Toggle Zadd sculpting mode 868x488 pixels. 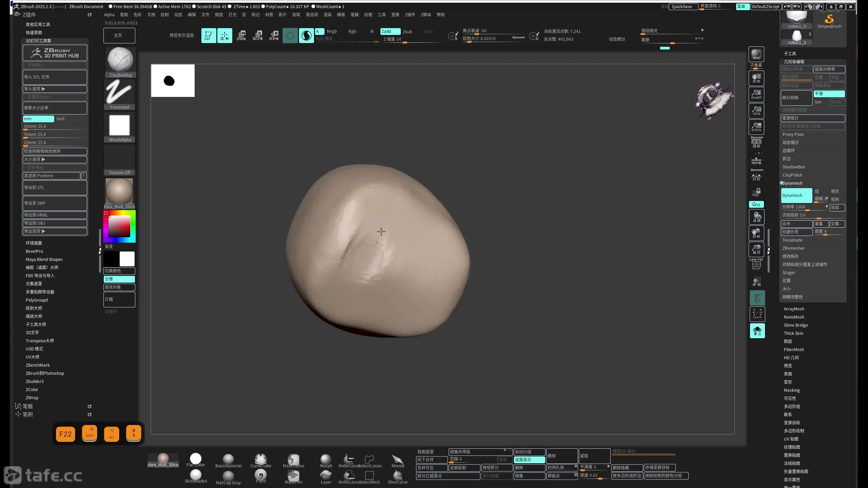pos(390,31)
